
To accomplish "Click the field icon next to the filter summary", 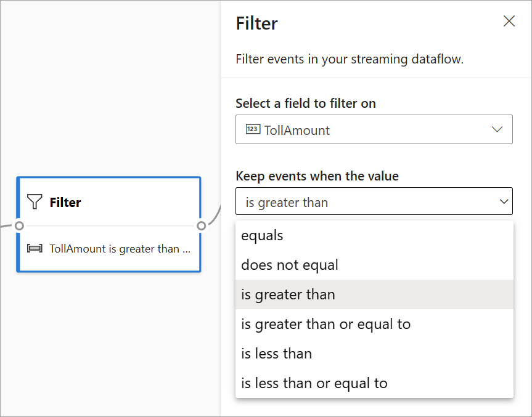I will 35,249.
